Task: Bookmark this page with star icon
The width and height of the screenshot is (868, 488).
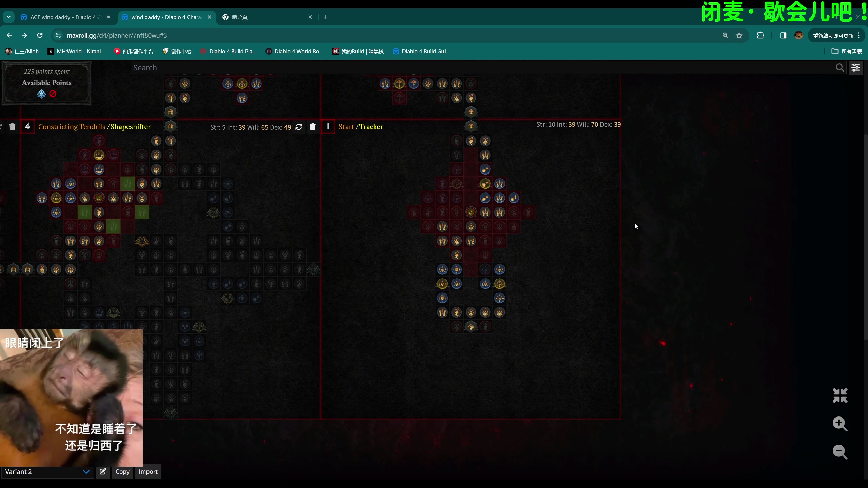Action: [x=739, y=35]
